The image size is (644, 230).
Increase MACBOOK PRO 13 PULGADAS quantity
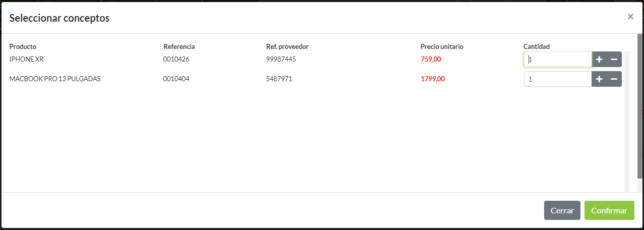[x=599, y=79]
